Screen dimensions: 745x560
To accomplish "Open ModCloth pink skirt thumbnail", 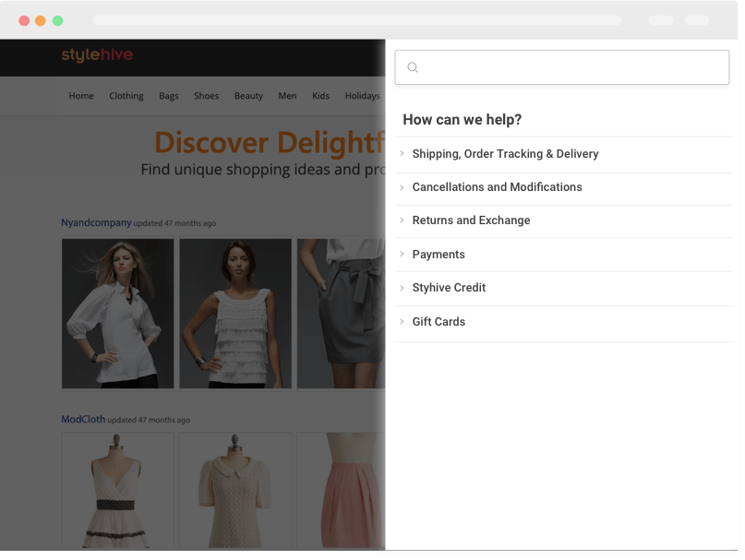I will coord(342,491).
